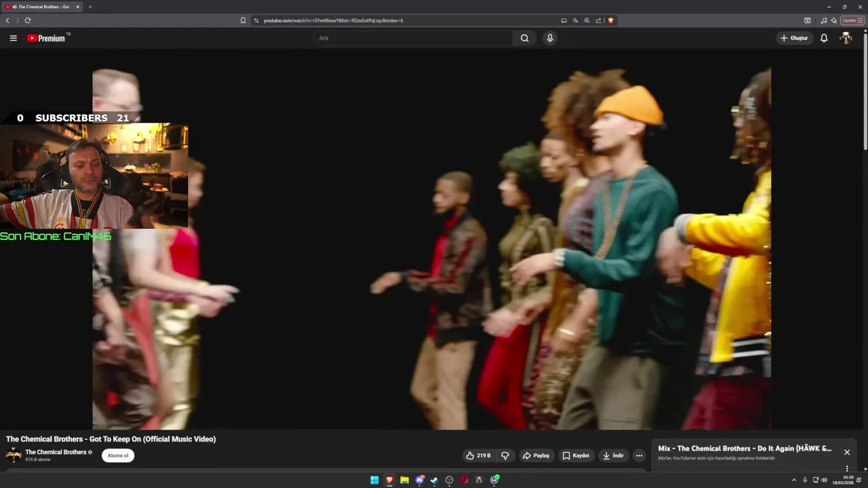The height and width of the screenshot is (488, 868).
Task: Go back in the browser
Action: click(x=7, y=20)
